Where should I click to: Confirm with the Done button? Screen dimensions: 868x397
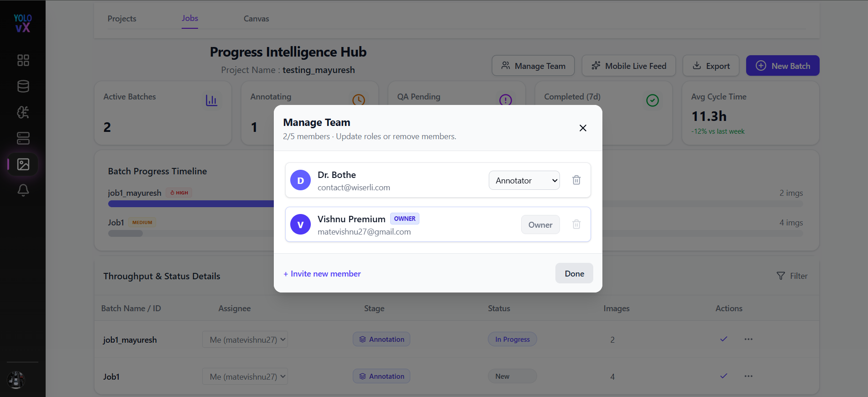(574, 273)
